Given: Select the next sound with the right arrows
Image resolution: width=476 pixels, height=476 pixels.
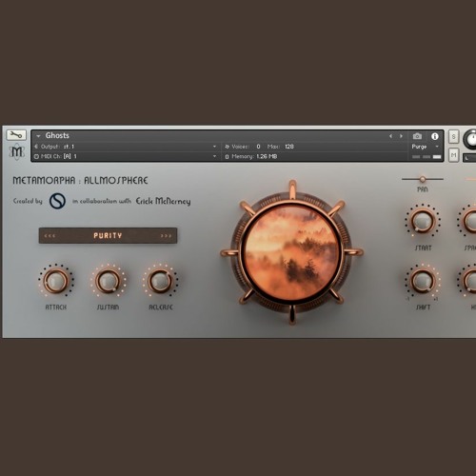Looking at the screenshot, I should pos(166,236).
